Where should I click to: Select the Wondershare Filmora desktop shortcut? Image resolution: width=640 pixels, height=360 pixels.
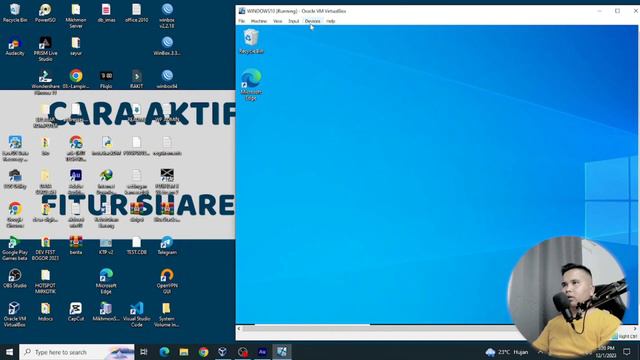45,83
